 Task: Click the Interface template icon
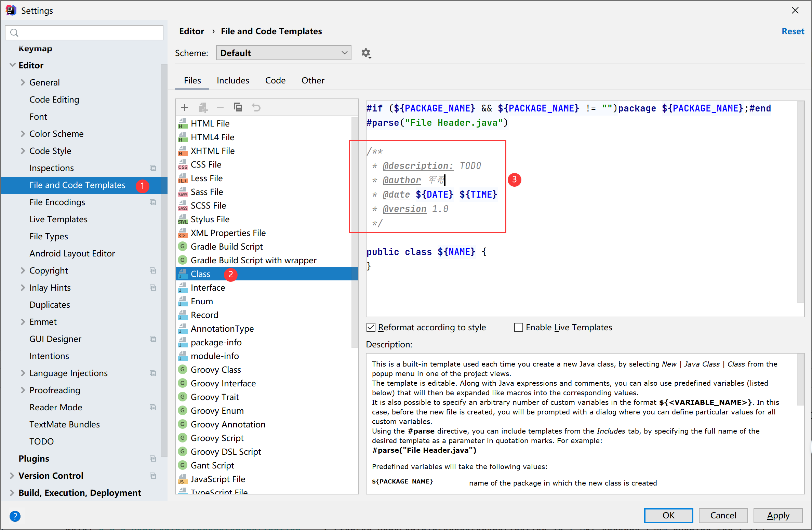[x=183, y=288]
